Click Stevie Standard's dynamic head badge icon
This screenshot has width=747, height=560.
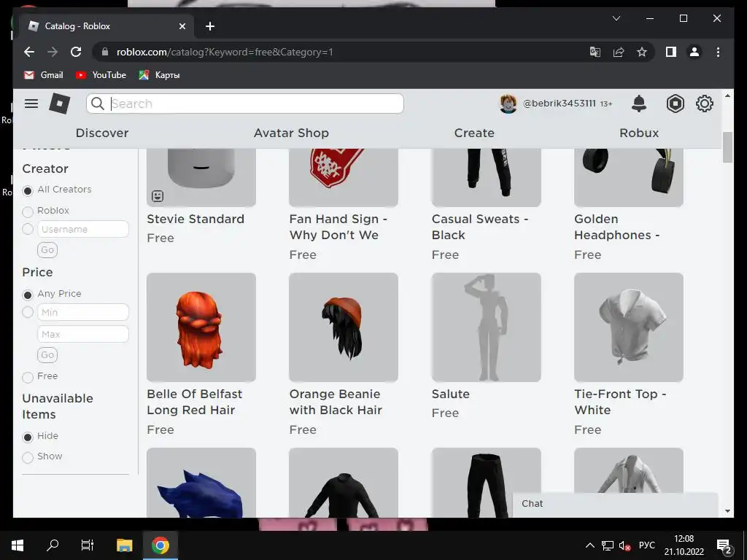pos(158,195)
